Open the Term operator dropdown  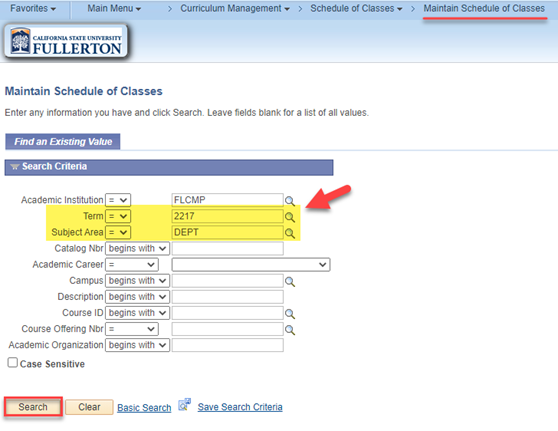point(118,216)
